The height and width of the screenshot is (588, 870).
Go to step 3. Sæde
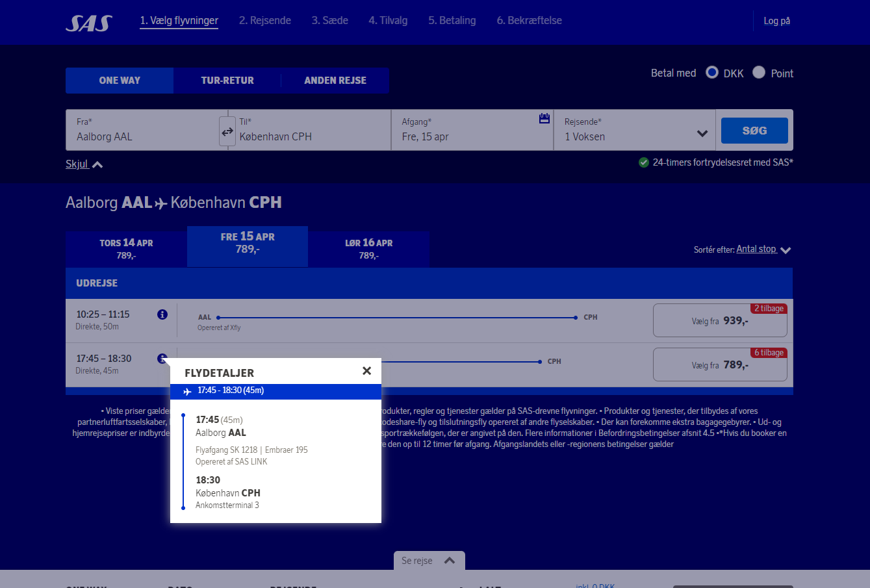(330, 21)
